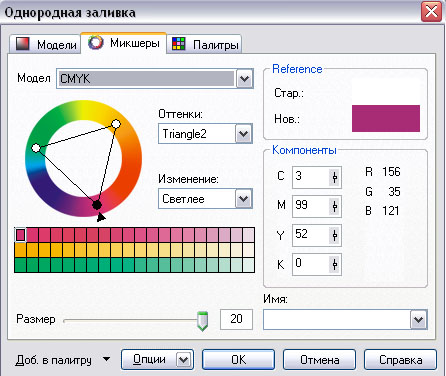
Task: Open the CMYK model dropdown
Action: tap(245, 79)
